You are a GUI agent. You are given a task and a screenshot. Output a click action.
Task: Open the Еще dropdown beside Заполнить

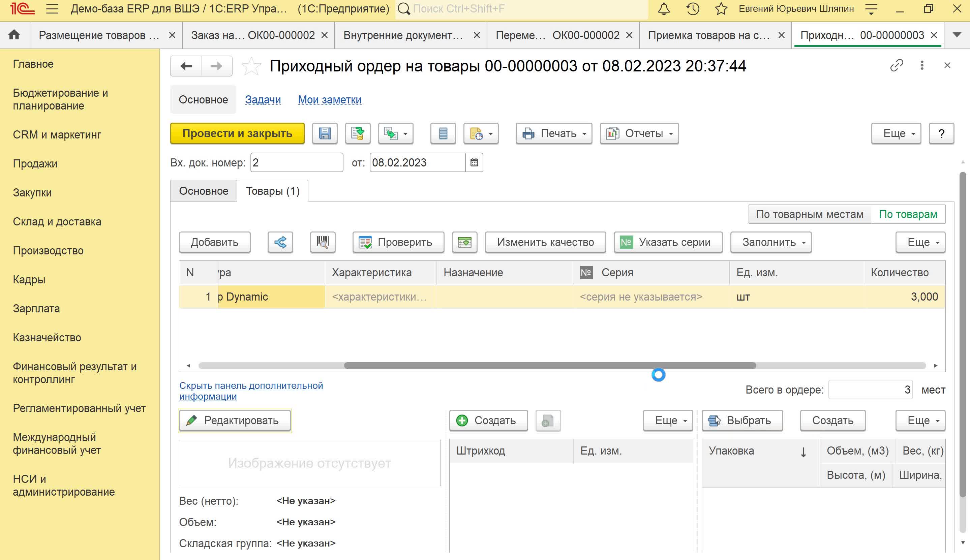920,242
